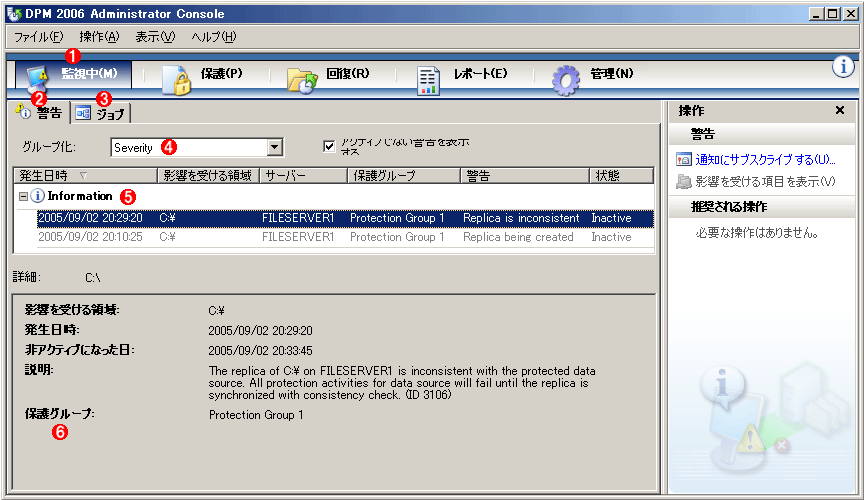The width and height of the screenshot is (864, 500).
Task: Open 表示(V) menu
Action: click(x=155, y=37)
